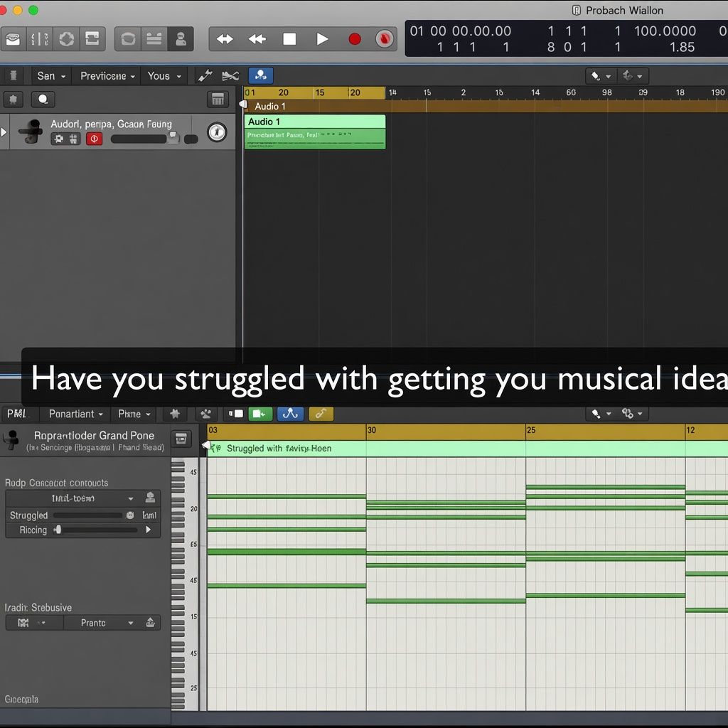
Task: Select the green Audio 1 region
Action: click(315, 132)
